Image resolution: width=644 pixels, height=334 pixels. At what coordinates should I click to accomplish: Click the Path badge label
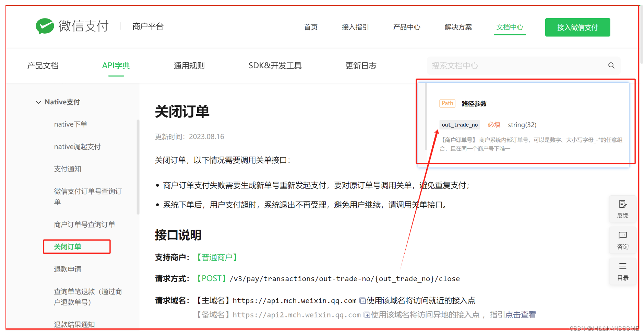[x=447, y=103]
